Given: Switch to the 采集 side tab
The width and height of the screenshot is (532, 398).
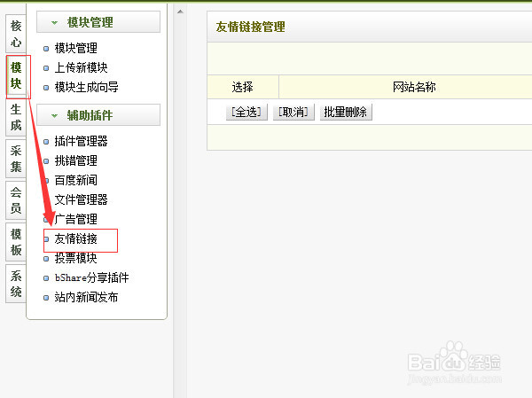Looking at the screenshot, I should tap(16, 159).
